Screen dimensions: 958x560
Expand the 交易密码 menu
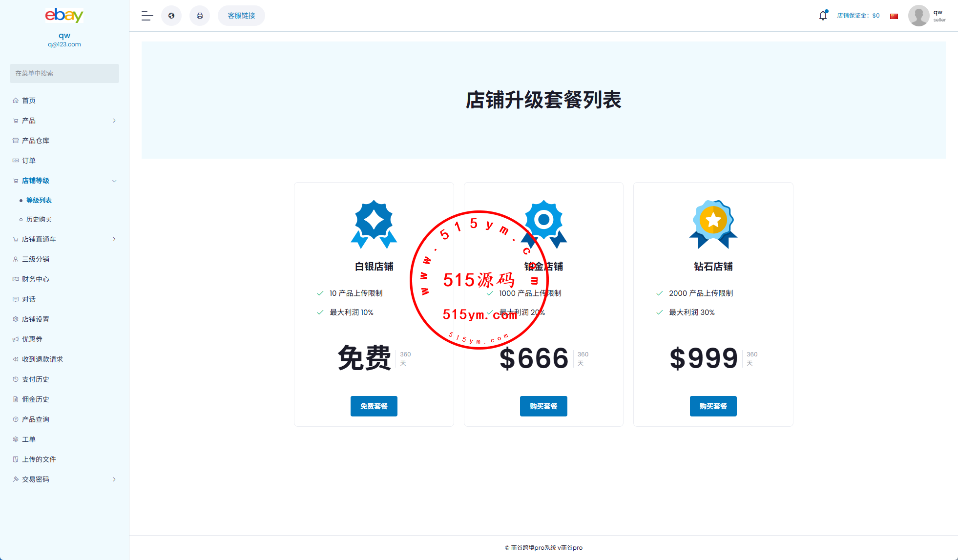pyautogui.click(x=114, y=479)
